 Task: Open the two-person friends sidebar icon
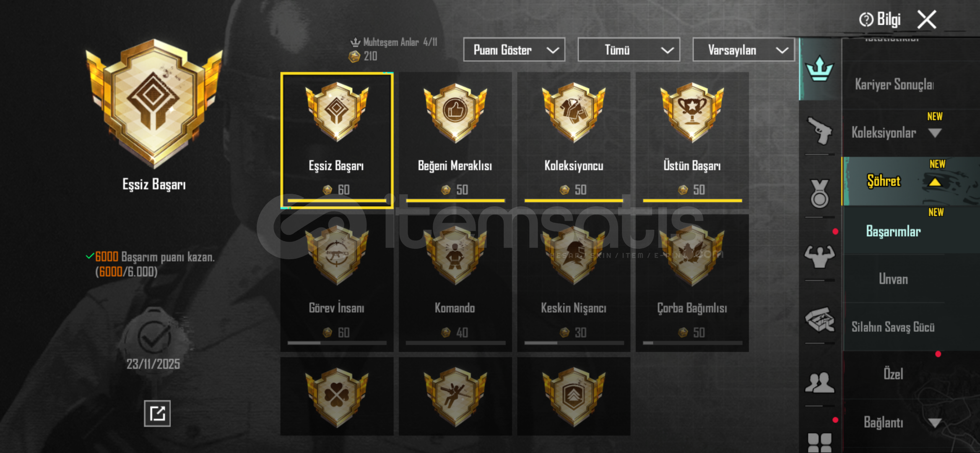tap(819, 382)
